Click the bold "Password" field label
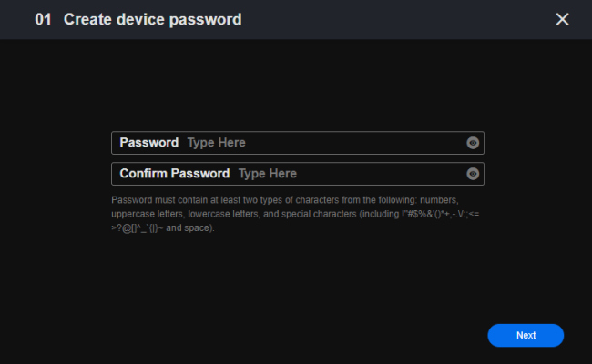Screen dimensions: 592x364 point(148,143)
